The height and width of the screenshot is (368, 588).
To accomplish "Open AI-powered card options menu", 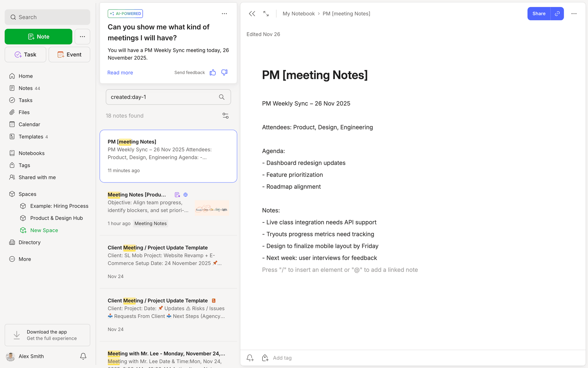I will tap(224, 13).
